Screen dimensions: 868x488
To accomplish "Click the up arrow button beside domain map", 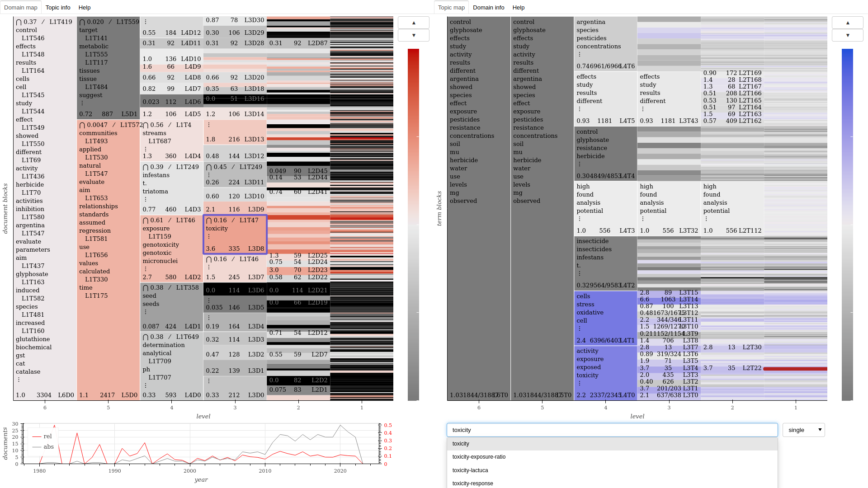I will pyautogui.click(x=413, y=23).
